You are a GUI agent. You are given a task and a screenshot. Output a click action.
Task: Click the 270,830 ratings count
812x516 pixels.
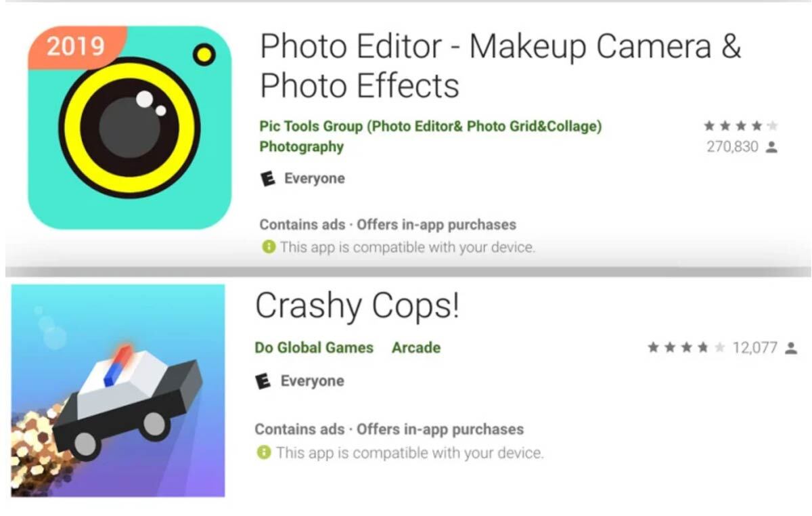(x=733, y=147)
